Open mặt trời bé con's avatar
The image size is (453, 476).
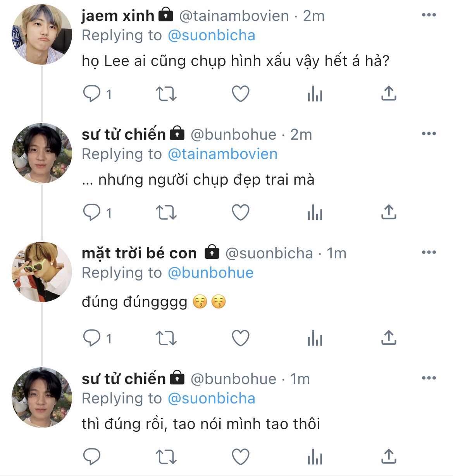pos(42,272)
